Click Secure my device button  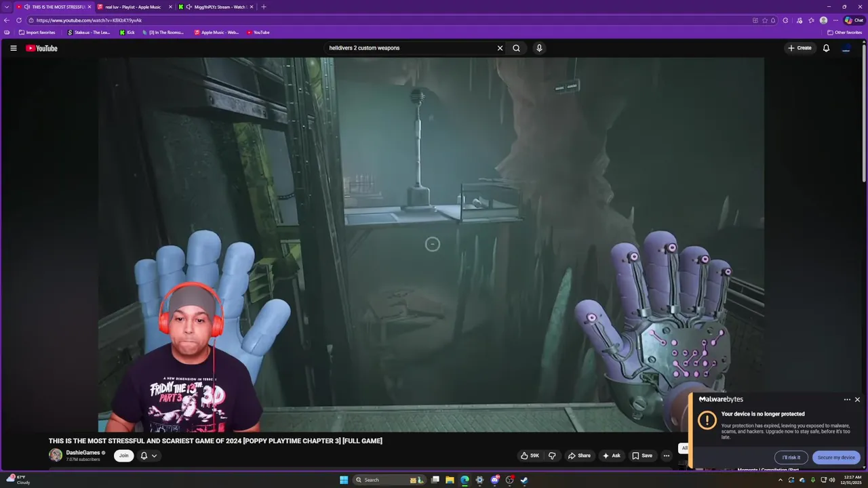pos(836,457)
